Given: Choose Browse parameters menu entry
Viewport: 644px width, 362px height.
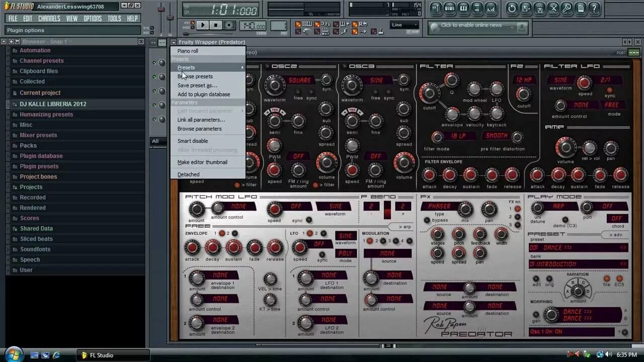Looking at the screenshot, I should tap(208, 129).
